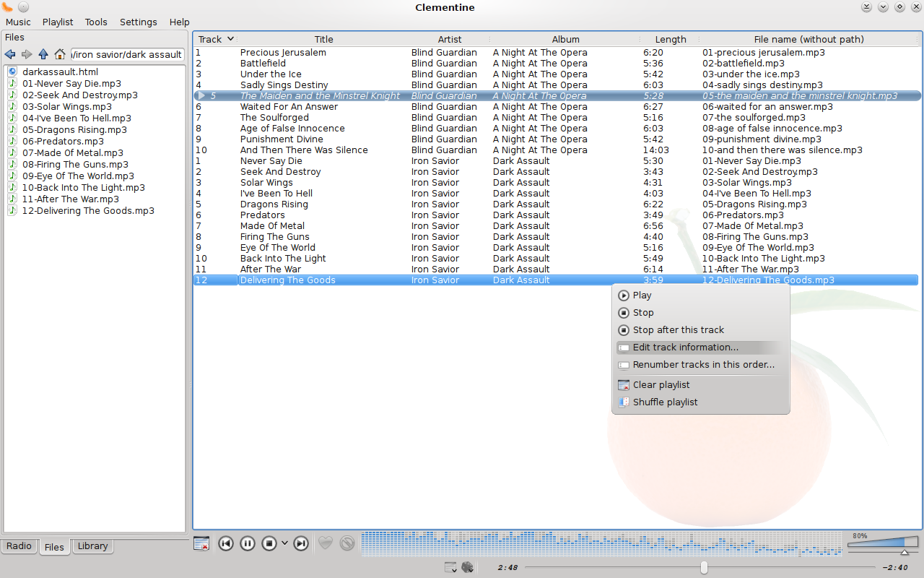Toggle the remaining time display -2:40
924x578 pixels.
point(895,568)
